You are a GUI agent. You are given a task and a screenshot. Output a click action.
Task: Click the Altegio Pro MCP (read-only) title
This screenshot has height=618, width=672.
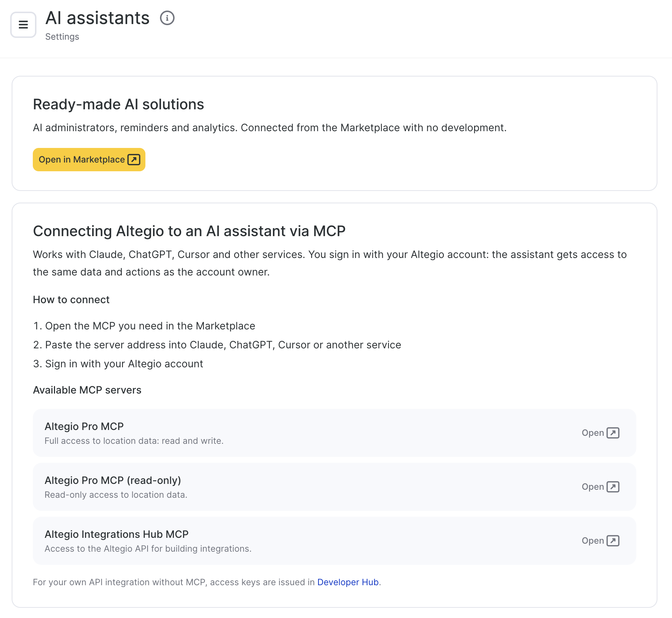pyautogui.click(x=113, y=480)
